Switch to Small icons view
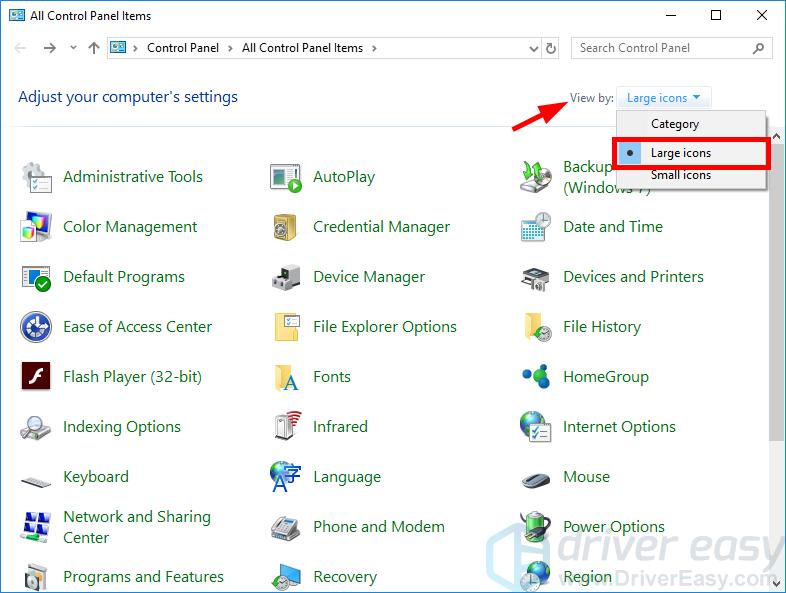Viewport: 786px width, 593px height. tap(681, 175)
